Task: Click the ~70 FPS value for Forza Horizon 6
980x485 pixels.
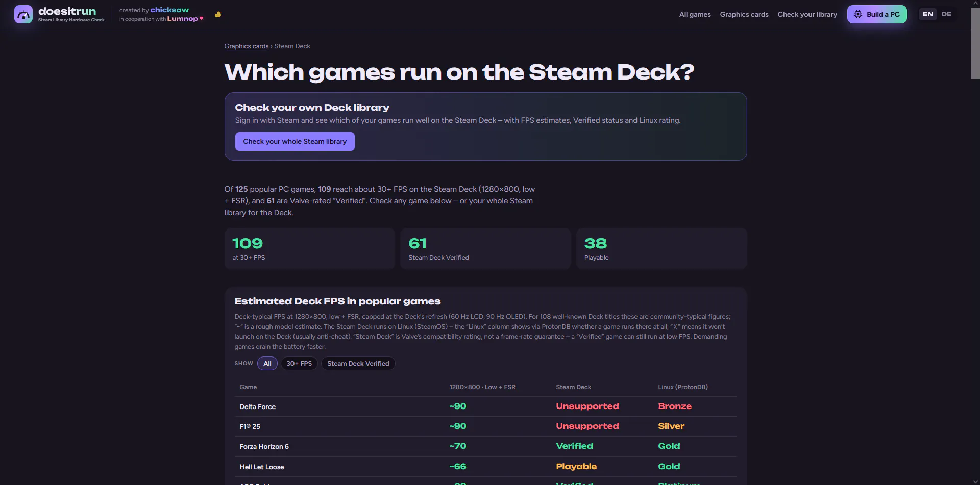Action: pyautogui.click(x=458, y=446)
